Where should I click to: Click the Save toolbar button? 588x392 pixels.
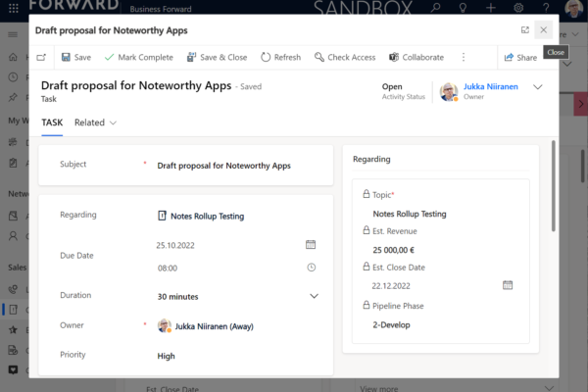[x=75, y=58]
